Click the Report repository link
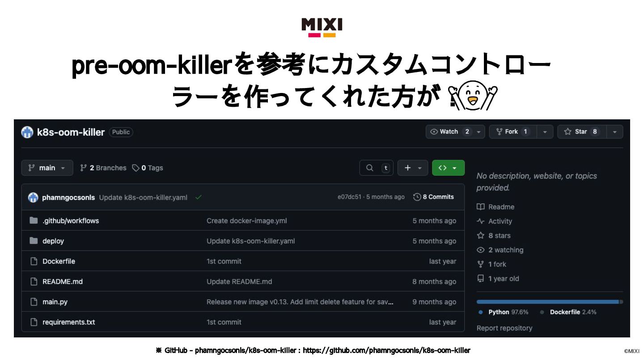 coord(504,328)
